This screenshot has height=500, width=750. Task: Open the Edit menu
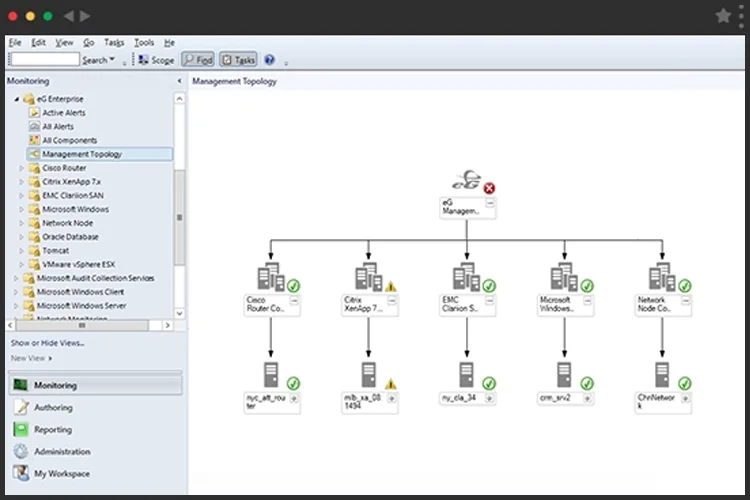[x=38, y=43]
